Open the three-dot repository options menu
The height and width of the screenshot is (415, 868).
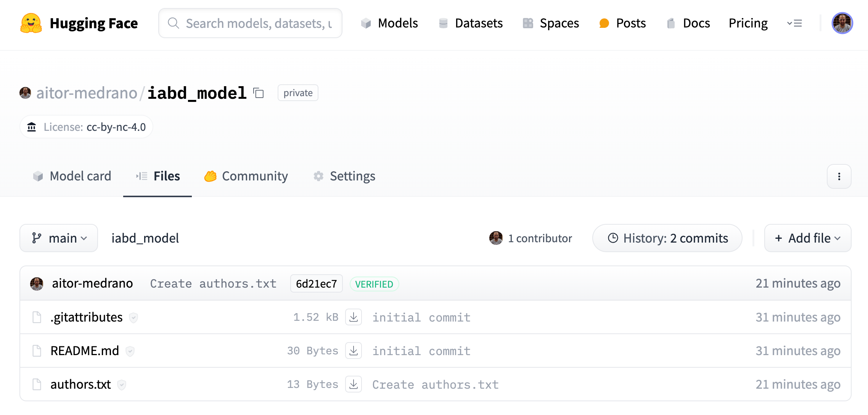pyautogui.click(x=839, y=176)
